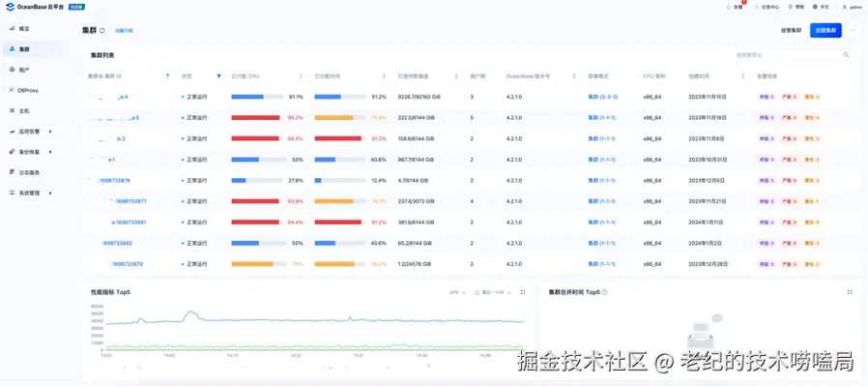Screen dimensions: 868x387
Task: Sort the 创建时间 column
Action: click(744, 76)
